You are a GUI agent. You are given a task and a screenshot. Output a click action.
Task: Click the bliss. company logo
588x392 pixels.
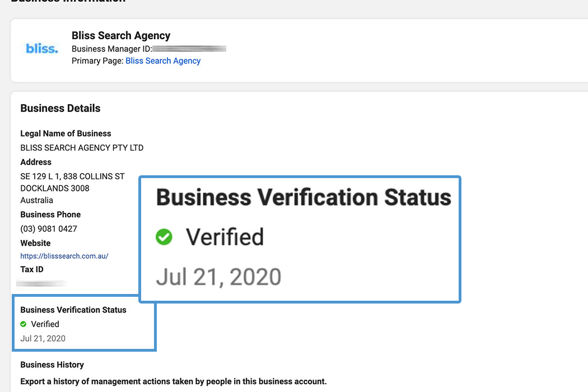(x=41, y=48)
